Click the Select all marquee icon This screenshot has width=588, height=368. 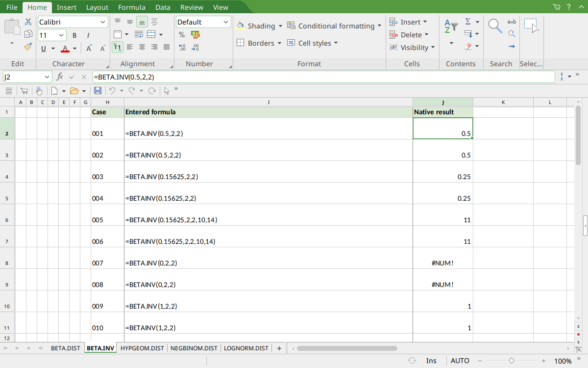[x=531, y=26]
